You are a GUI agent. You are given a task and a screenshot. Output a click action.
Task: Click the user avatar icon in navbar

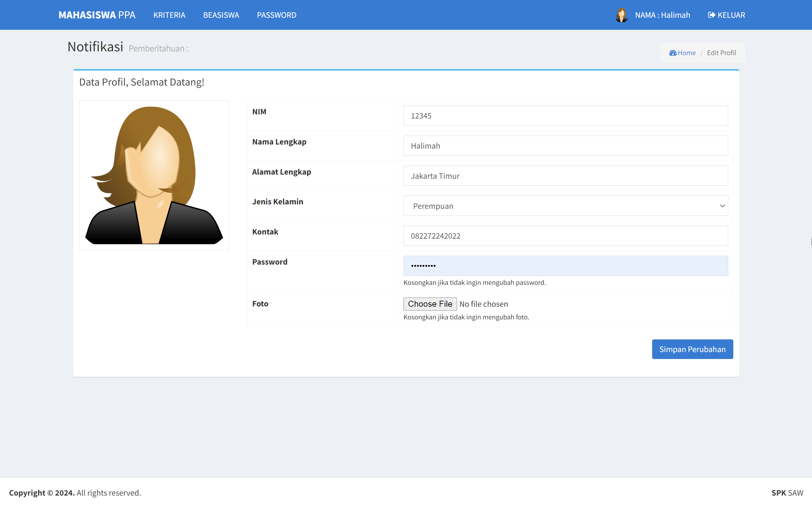621,15
